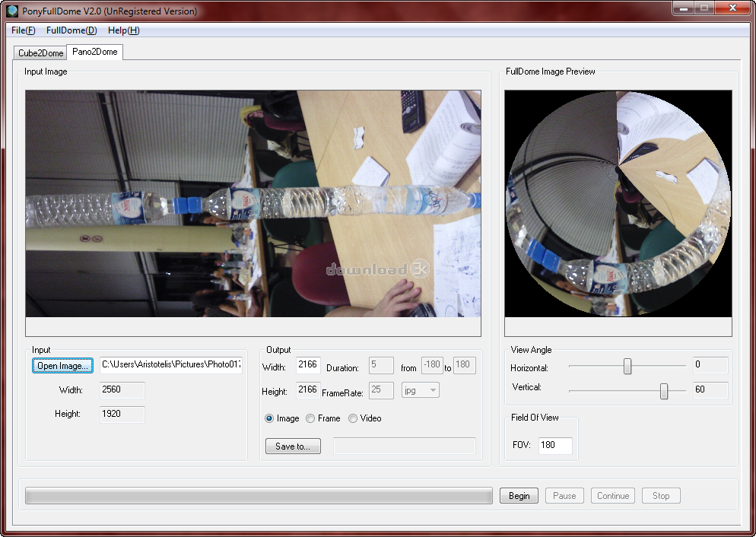Select the Frame radio button
Viewport: 756px width, 537px height.
(310, 418)
